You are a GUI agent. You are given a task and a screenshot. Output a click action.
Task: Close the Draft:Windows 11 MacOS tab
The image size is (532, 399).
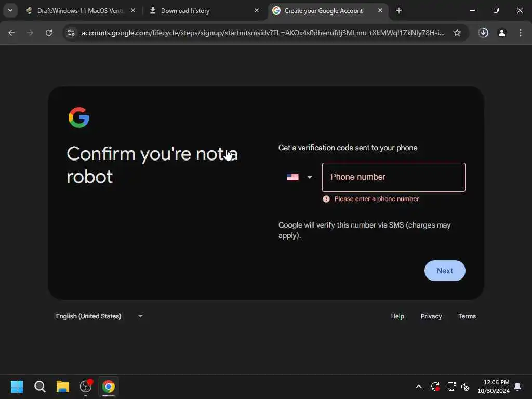133,10
